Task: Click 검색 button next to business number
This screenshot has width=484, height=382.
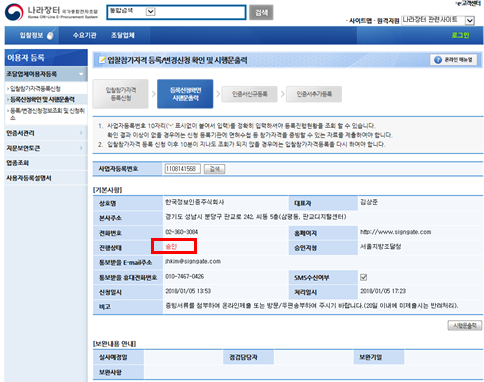Action: click(x=215, y=169)
